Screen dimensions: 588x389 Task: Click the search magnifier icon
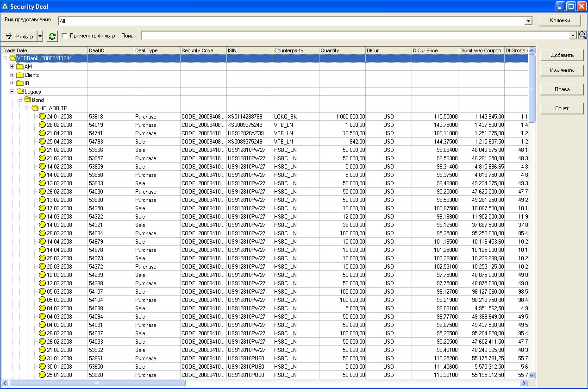click(582, 35)
